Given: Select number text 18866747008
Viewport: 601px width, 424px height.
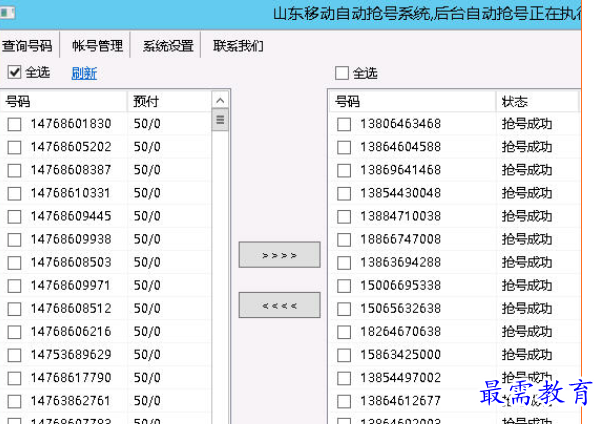Looking at the screenshot, I should coord(401,239).
